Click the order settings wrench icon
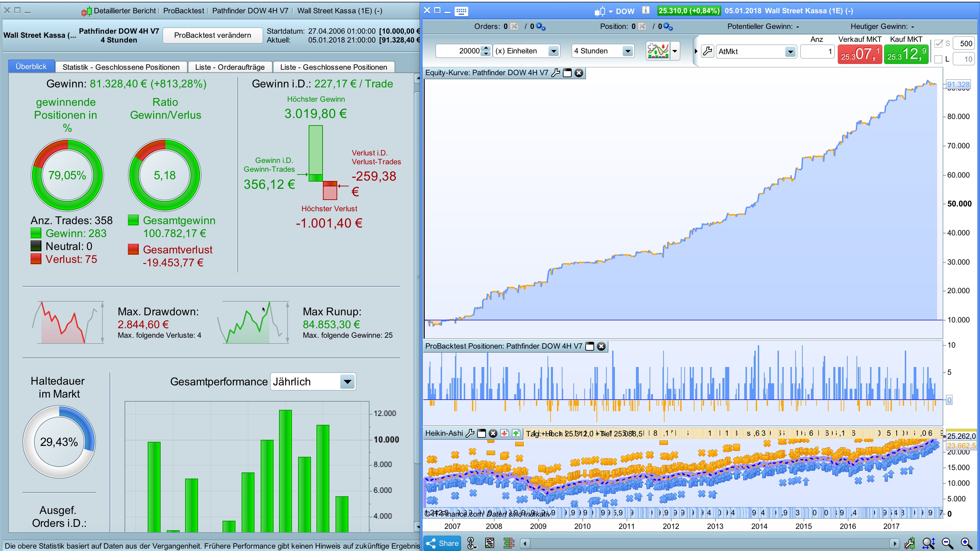The image size is (980, 551). point(707,51)
